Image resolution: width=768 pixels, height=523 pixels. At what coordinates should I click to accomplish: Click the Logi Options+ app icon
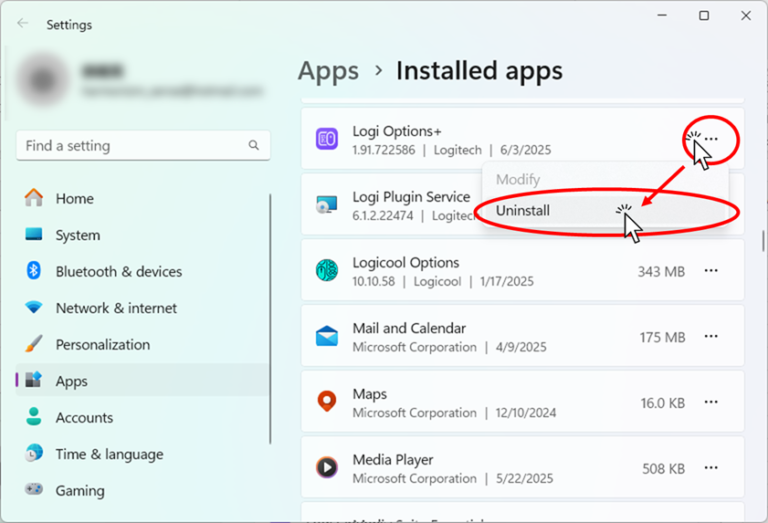(326, 140)
